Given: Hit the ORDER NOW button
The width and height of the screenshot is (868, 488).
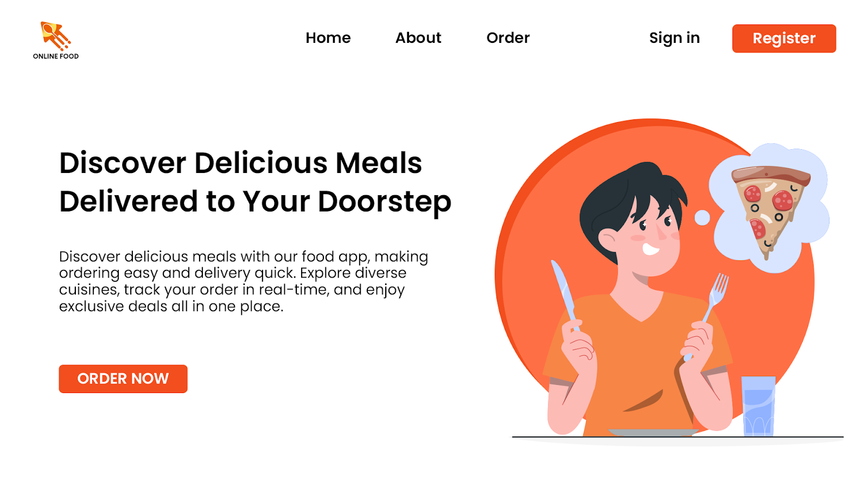Looking at the screenshot, I should pos(123,378).
